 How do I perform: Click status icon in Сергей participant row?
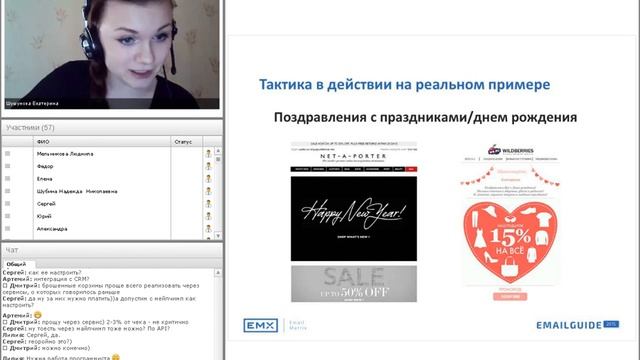(209, 203)
